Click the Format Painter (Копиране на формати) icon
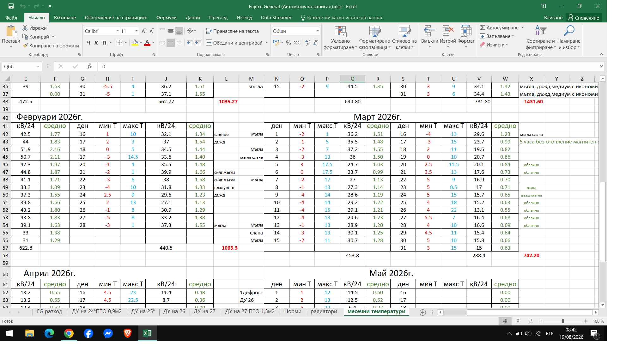 (x=25, y=45)
